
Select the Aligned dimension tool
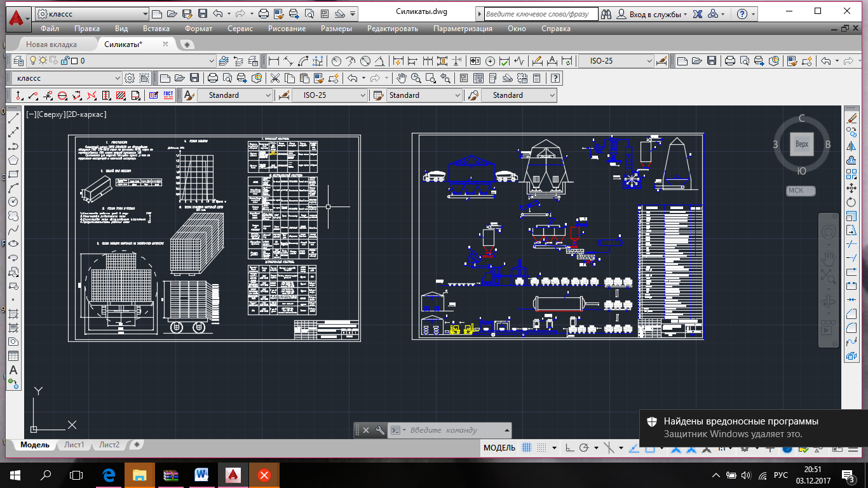288,61
